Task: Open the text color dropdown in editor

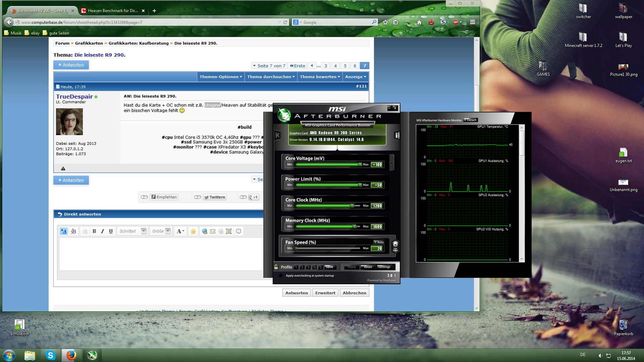Action: pyautogui.click(x=181, y=231)
